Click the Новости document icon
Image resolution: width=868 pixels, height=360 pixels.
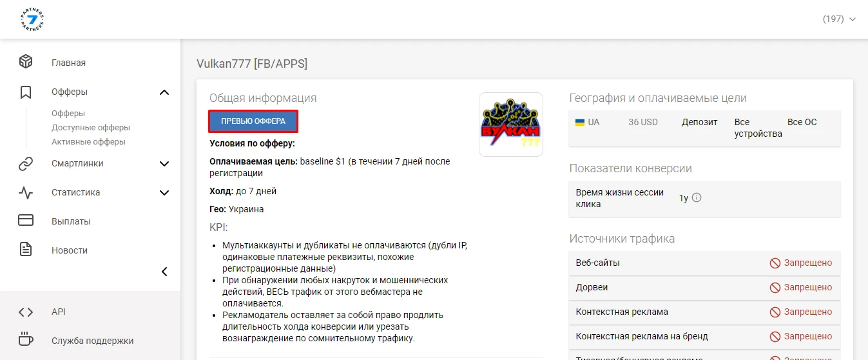tap(26, 250)
